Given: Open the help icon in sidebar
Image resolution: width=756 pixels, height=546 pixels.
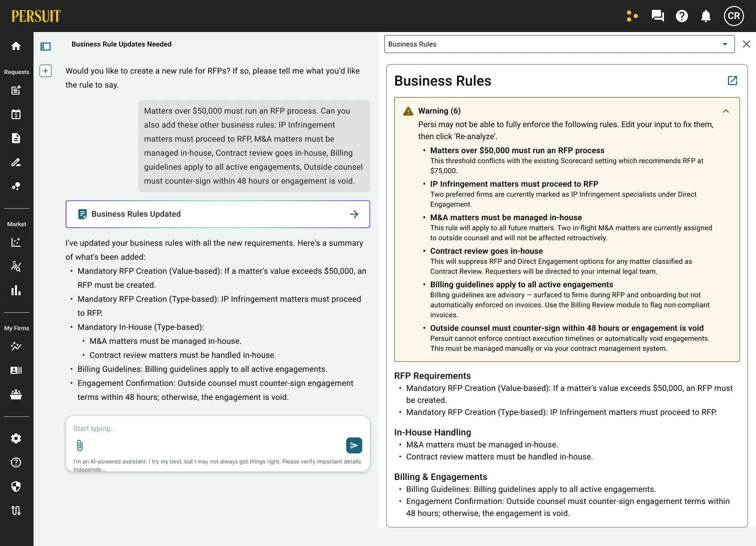Looking at the screenshot, I should (x=16, y=462).
